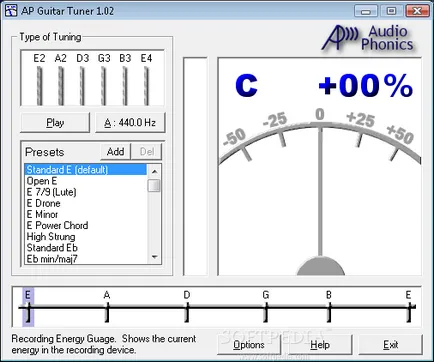Exit the guitar tuner
Viewport: 434px width, 362px height.
390,345
